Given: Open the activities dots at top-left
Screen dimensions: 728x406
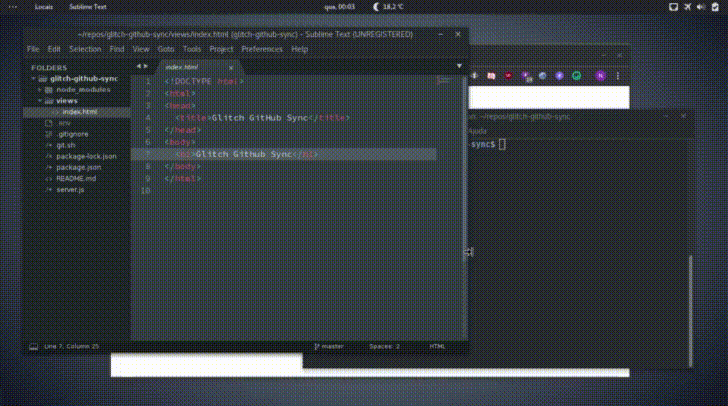Looking at the screenshot, I should tap(13, 7).
